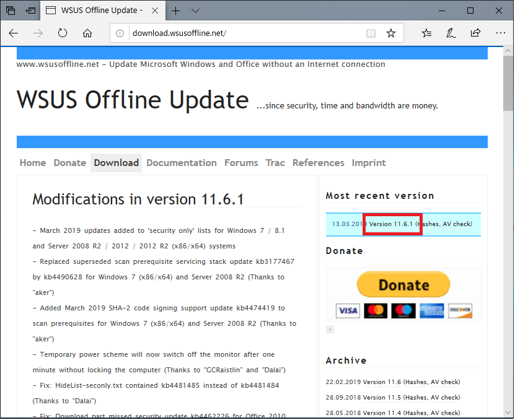Click the Share page icon

(x=475, y=33)
